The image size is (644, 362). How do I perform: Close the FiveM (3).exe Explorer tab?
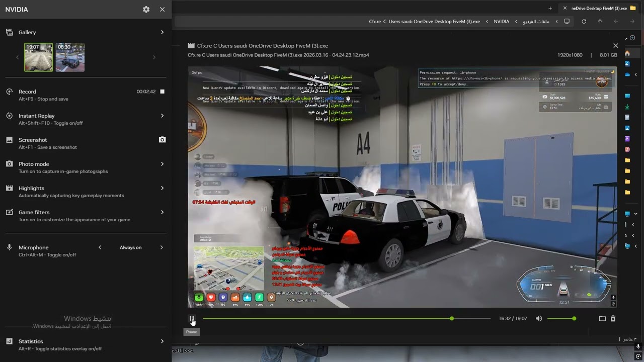(565, 8)
